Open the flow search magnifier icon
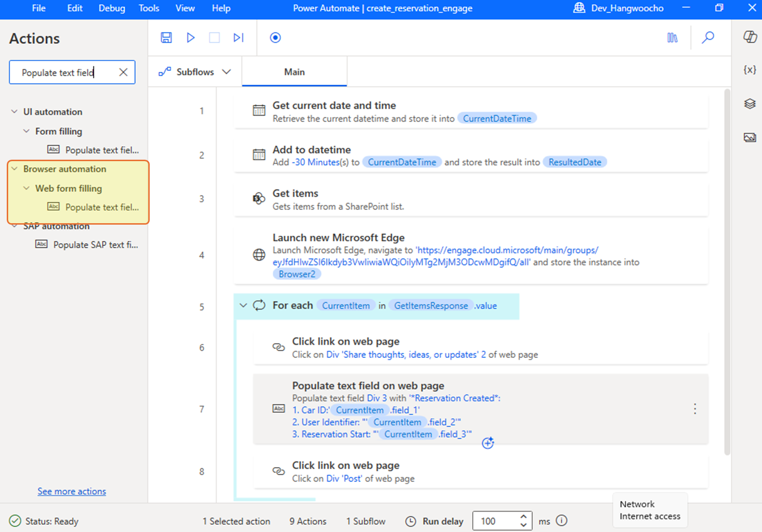This screenshot has width=762, height=532. tap(708, 38)
